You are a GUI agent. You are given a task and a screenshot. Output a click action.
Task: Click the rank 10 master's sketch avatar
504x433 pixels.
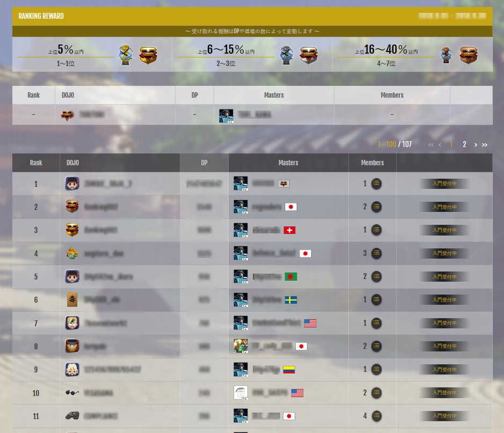pyautogui.click(x=241, y=393)
